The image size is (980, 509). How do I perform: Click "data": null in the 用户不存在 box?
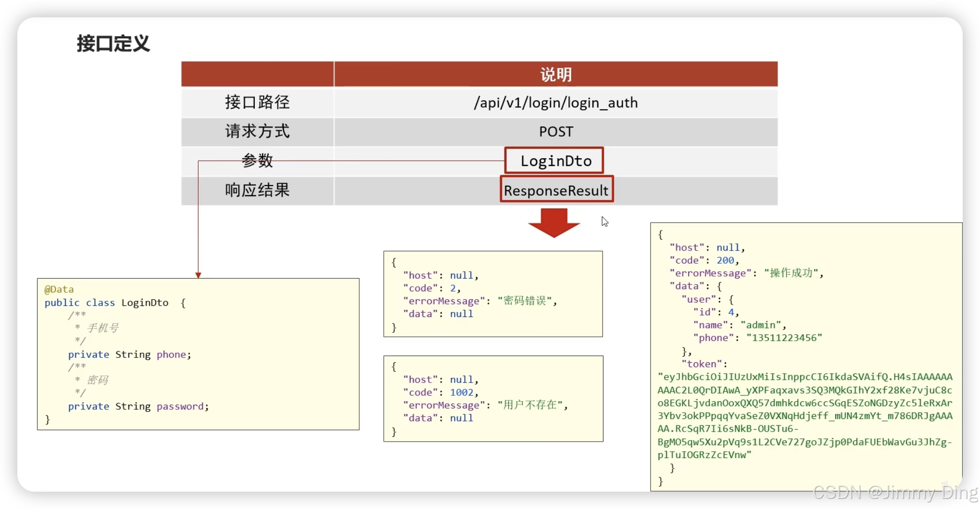(438, 418)
